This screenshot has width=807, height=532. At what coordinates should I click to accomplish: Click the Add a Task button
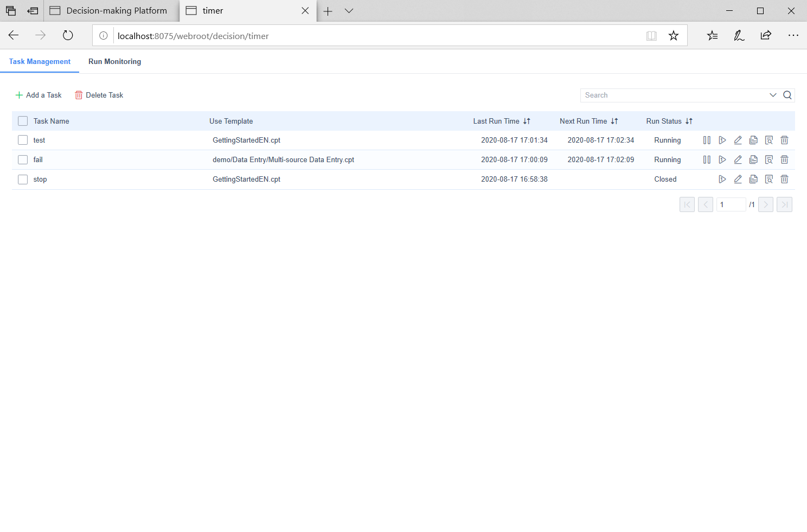(38, 95)
